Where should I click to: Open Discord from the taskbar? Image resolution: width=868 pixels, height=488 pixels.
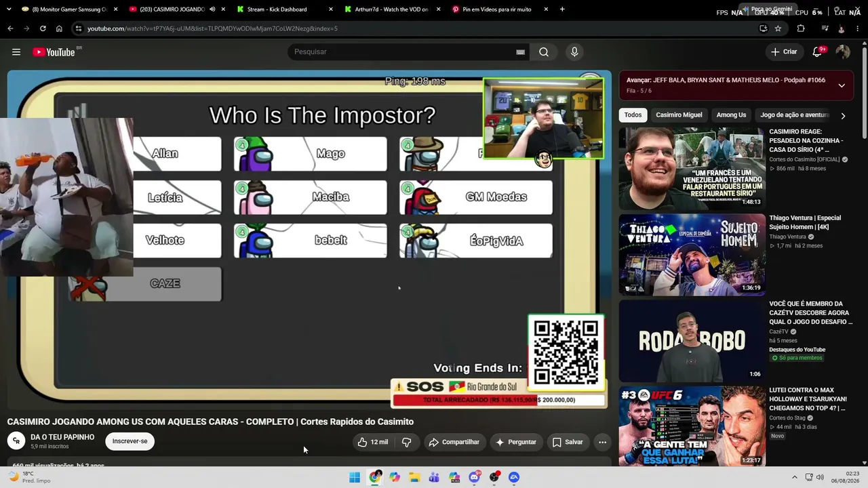pyautogui.click(x=475, y=477)
